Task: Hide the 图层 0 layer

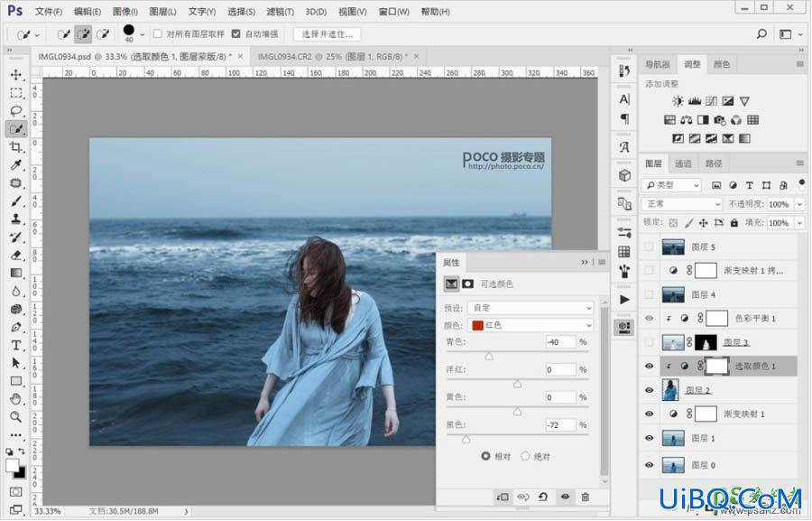Action: click(649, 465)
